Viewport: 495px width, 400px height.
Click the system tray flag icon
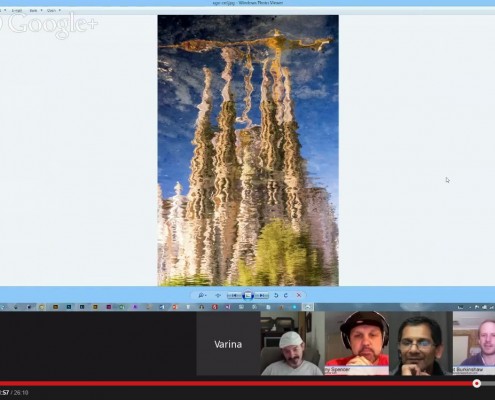pos(477,307)
